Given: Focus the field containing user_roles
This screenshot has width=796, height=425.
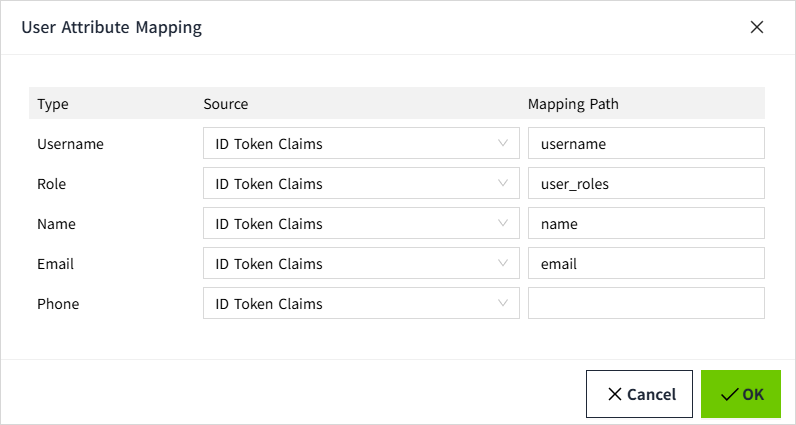Looking at the screenshot, I should 646,183.
